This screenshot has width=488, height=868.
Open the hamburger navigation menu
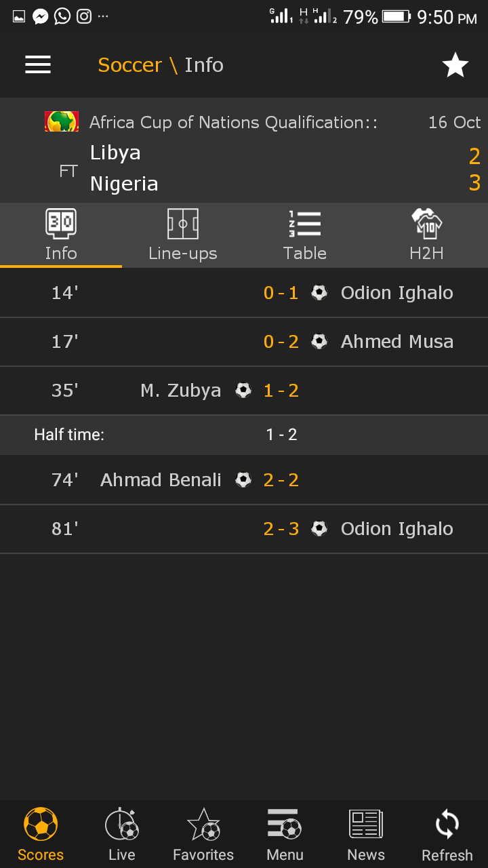click(x=38, y=64)
